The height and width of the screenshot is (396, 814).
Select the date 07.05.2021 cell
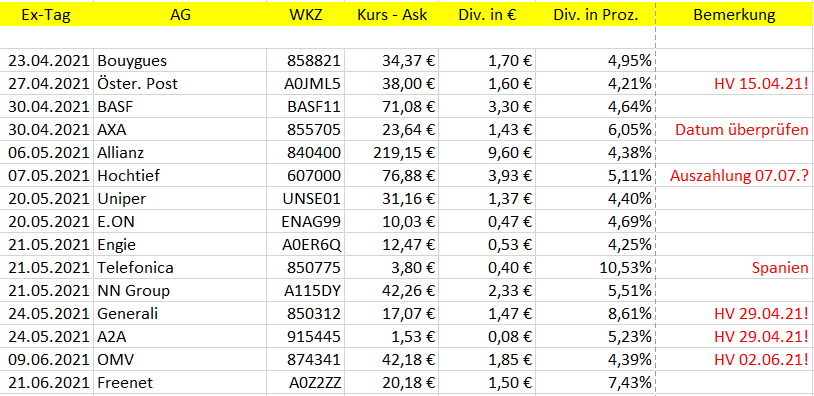tap(47, 175)
